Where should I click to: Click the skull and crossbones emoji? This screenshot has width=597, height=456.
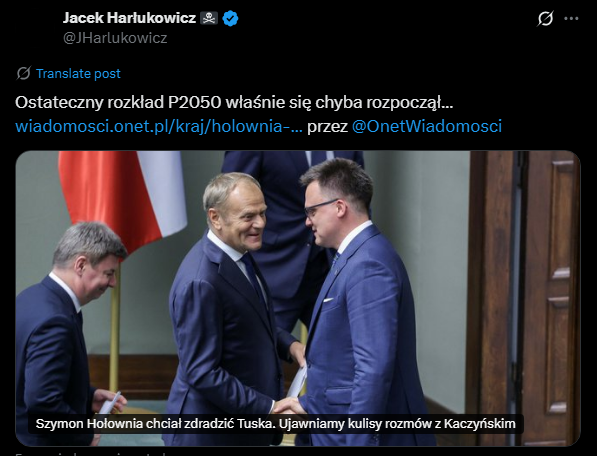click(x=209, y=18)
